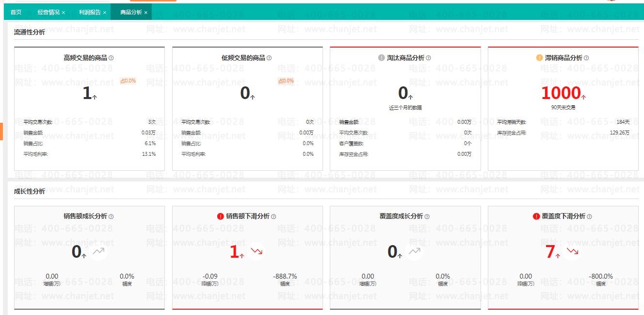Click the 近三个月的数据 label
Screen dimensions: 644x315
405,108
